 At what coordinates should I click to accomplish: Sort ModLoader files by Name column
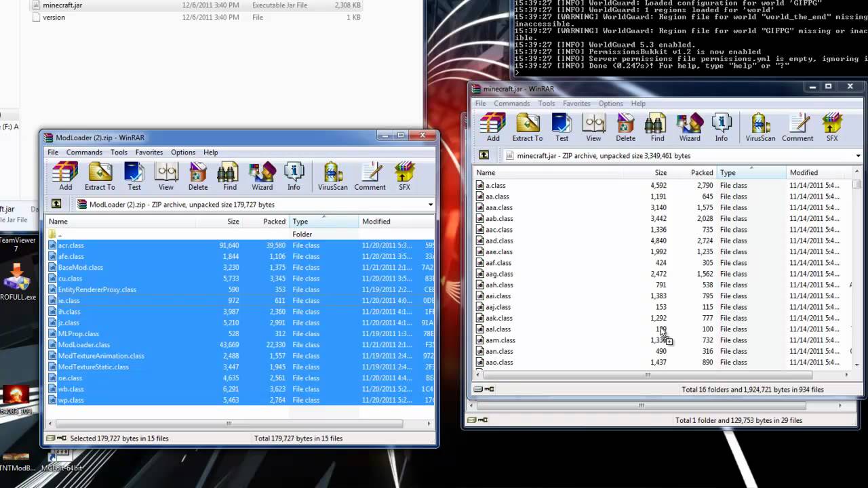pyautogui.click(x=121, y=222)
